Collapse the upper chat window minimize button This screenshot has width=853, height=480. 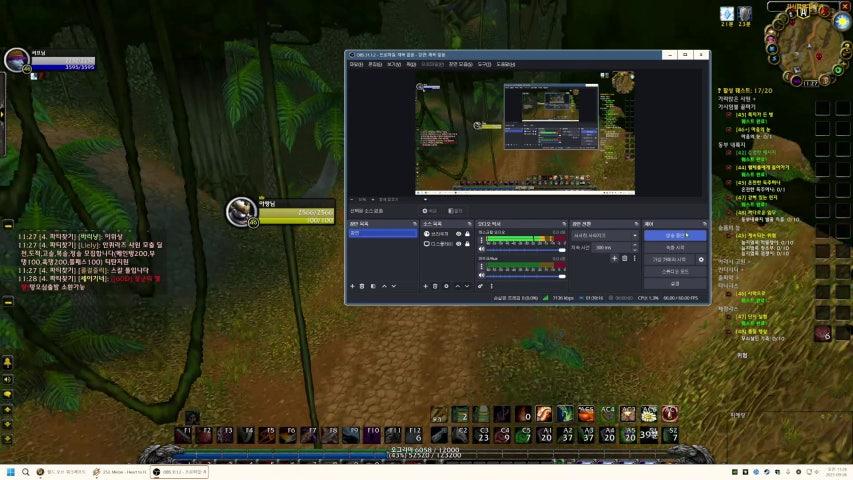tap(8, 225)
